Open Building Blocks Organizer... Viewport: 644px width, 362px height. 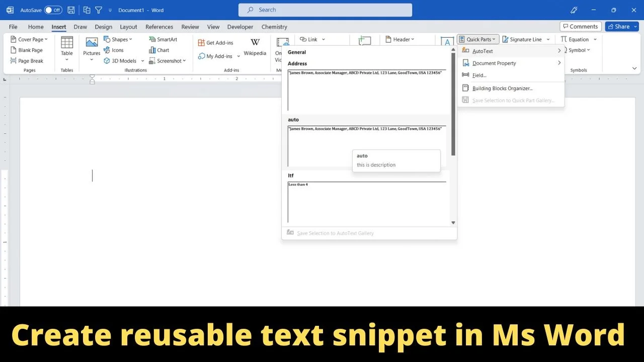[511, 88]
